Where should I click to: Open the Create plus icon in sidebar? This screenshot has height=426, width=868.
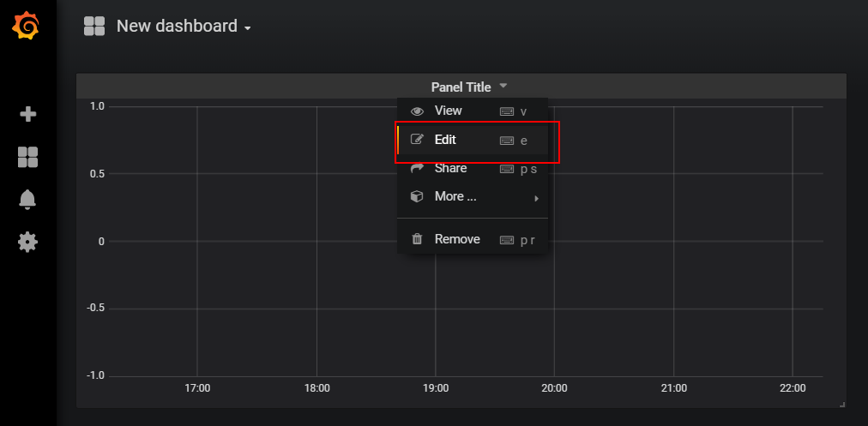coord(27,115)
